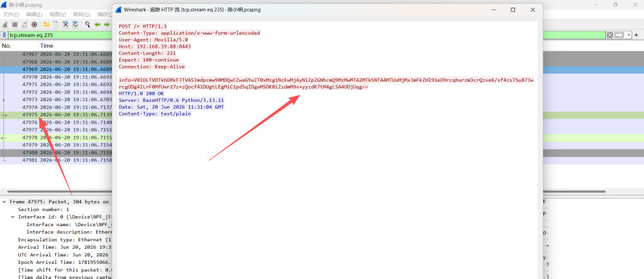
Task: Select the Time shift for this packet line
Action: point(65,270)
